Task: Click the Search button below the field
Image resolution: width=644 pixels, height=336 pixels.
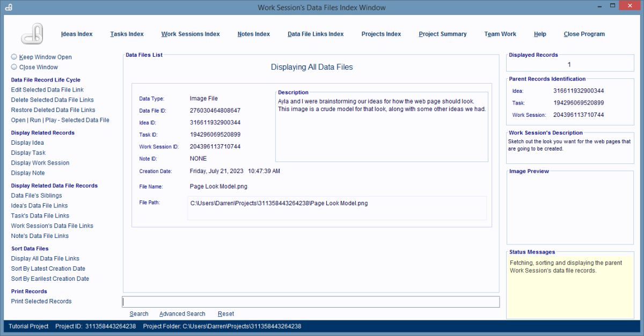Action: [139, 314]
